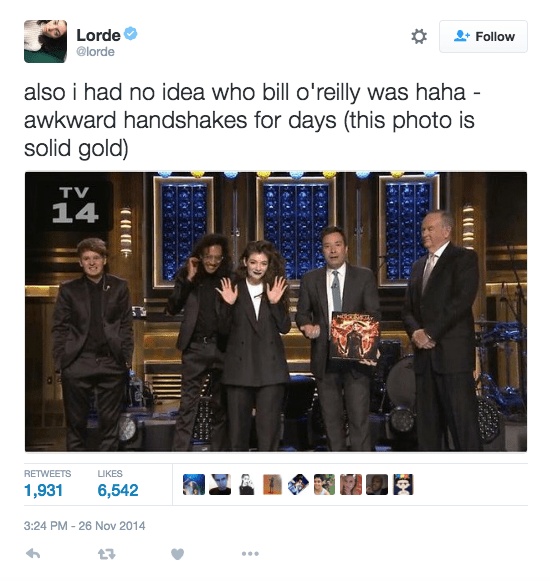This screenshot has height=581, width=550.
Task: Select the diamond-shaped fifth liker avatar
Action: coord(298,484)
